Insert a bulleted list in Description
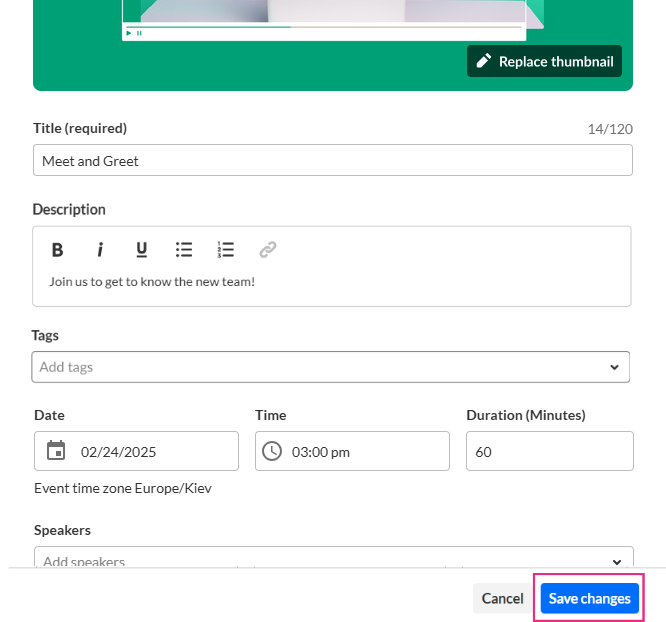Viewport: 666px width, 622px height. [184, 250]
